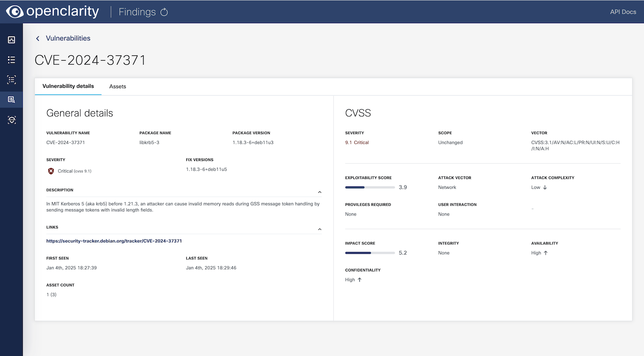Open the list view sidebar icon
Screen dimensions: 644x356
coord(12,60)
